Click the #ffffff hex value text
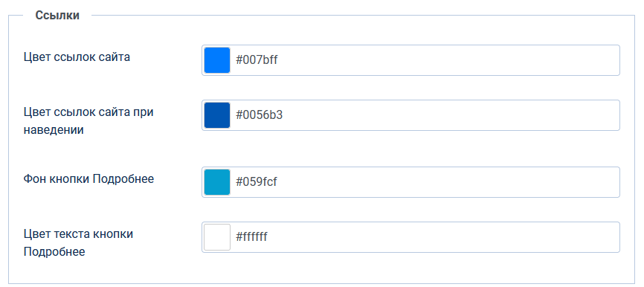644x287 pixels. tap(251, 237)
